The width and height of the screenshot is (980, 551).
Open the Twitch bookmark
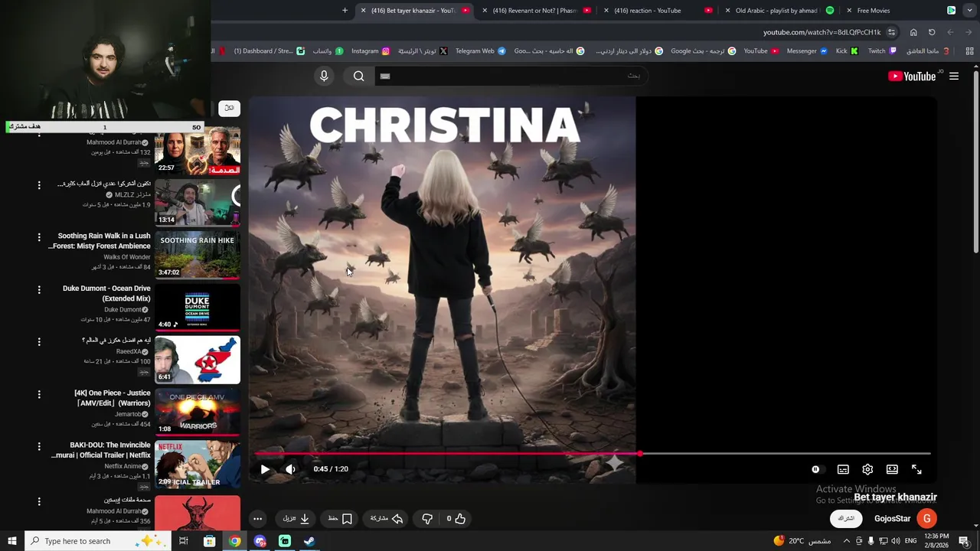(882, 51)
